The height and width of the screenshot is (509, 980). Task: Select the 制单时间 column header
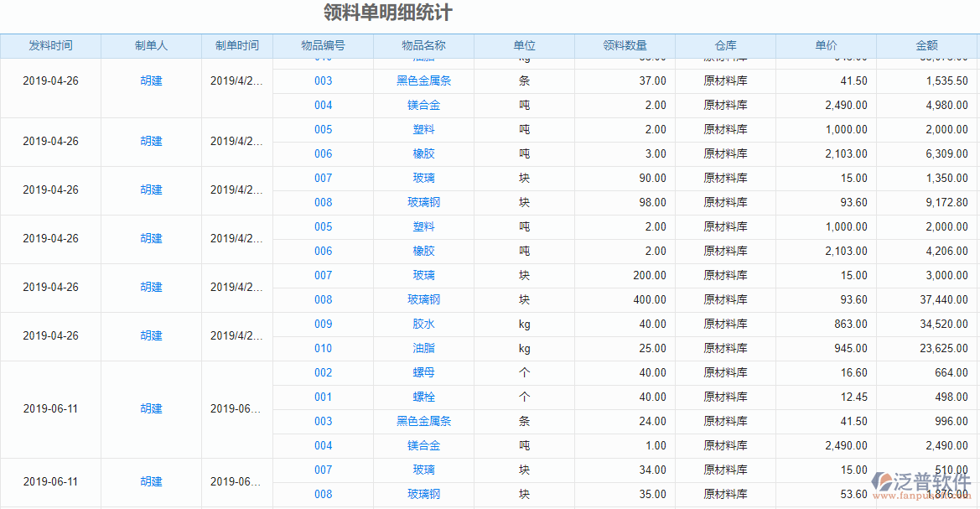tap(236, 46)
